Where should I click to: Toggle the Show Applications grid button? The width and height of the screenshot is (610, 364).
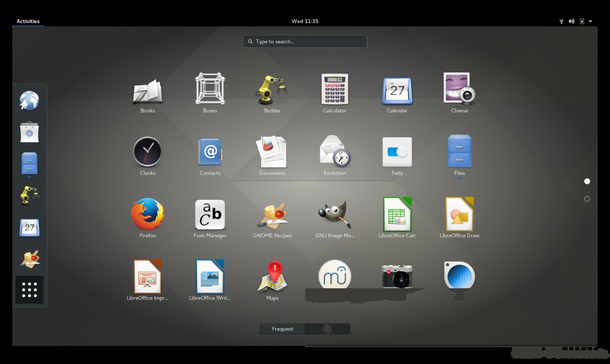tap(29, 290)
